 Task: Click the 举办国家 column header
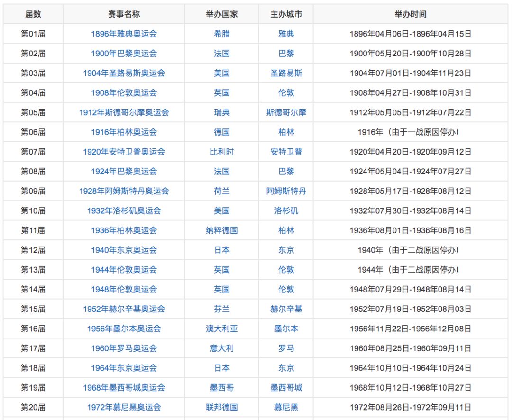pos(222,14)
